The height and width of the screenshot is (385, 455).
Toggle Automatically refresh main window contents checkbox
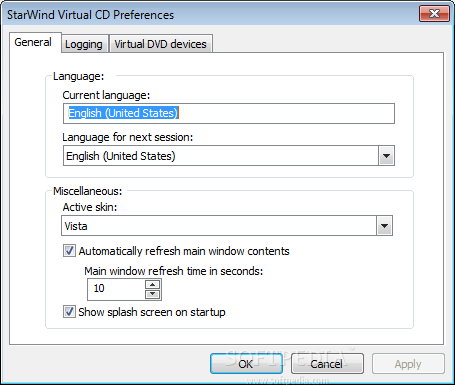69,251
